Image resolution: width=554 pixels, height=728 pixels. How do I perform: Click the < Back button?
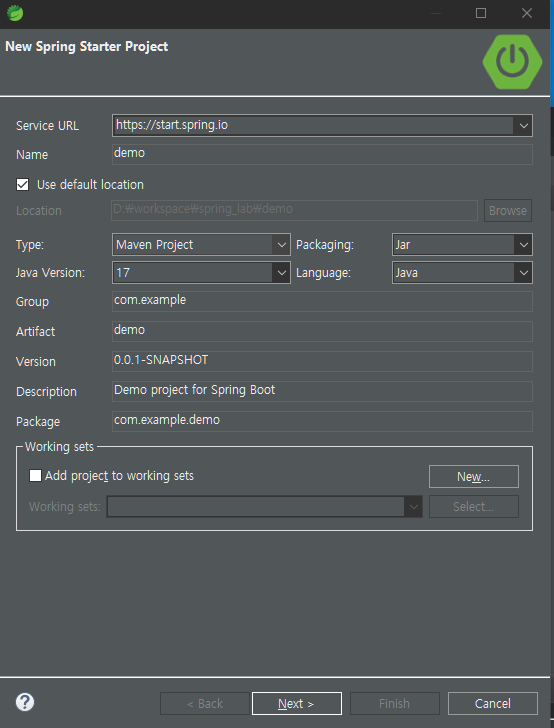(x=205, y=703)
